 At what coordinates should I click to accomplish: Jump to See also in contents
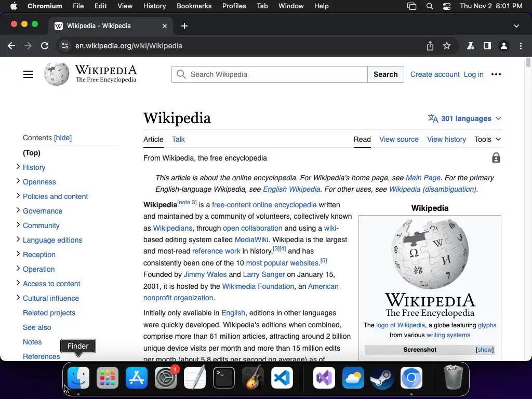pyautogui.click(x=37, y=327)
